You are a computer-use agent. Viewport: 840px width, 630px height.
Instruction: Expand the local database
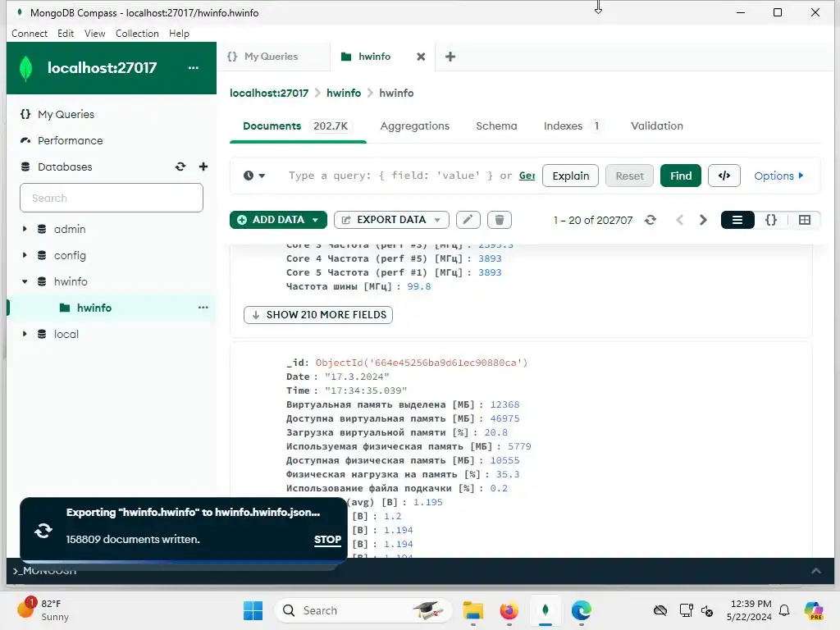tap(25, 334)
